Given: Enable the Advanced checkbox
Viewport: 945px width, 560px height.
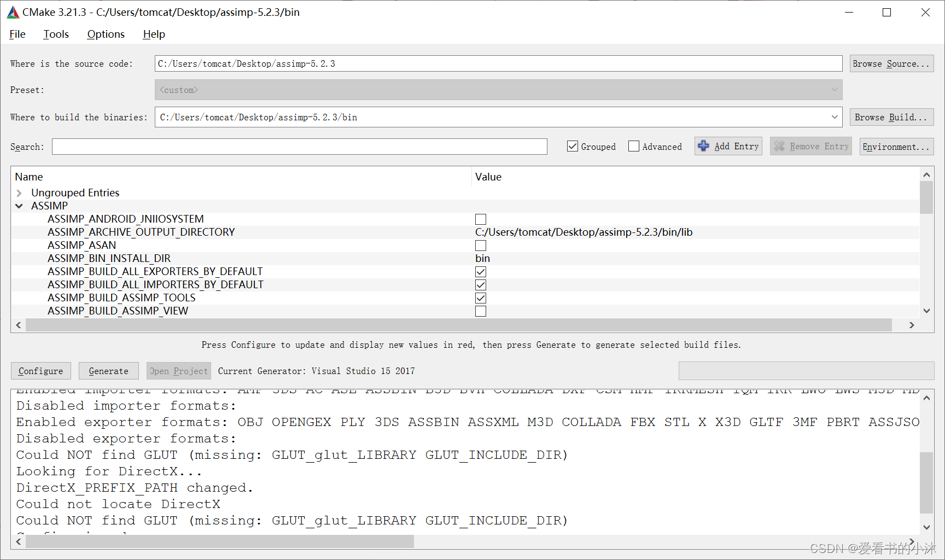Looking at the screenshot, I should click(634, 146).
